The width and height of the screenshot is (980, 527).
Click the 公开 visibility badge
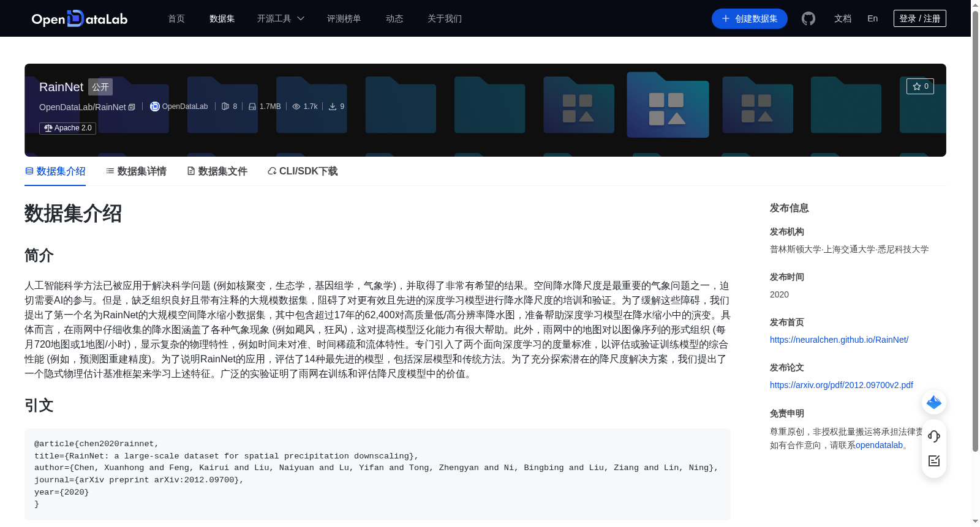100,87
